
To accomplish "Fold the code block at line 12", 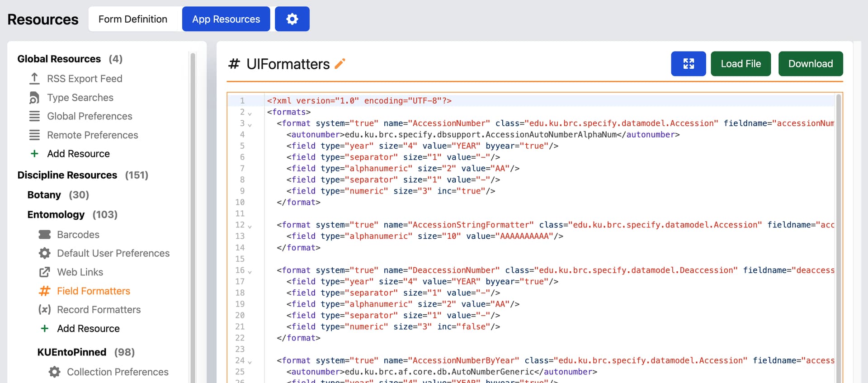I will point(250,226).
